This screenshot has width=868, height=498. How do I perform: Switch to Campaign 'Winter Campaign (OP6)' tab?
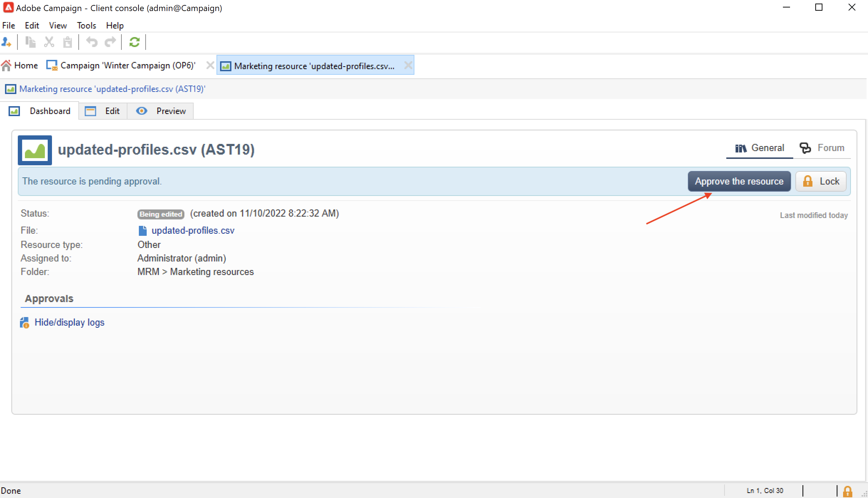(121, 66)
